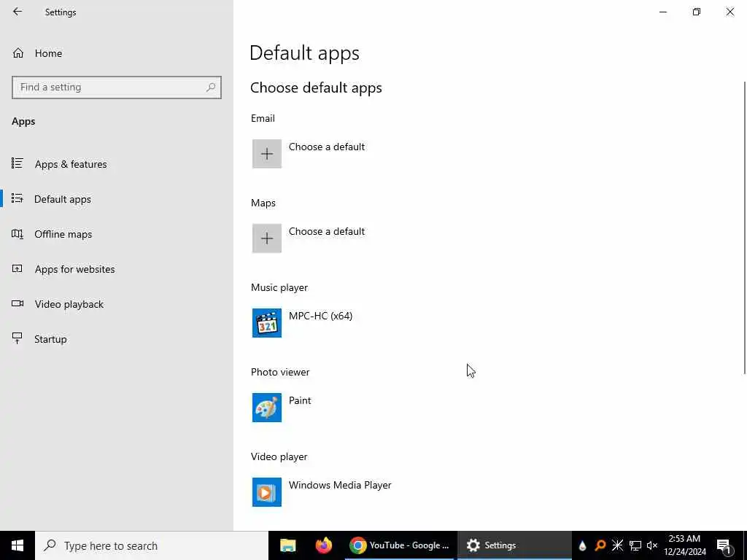Open the Windows Start menu

pos(18,545)
